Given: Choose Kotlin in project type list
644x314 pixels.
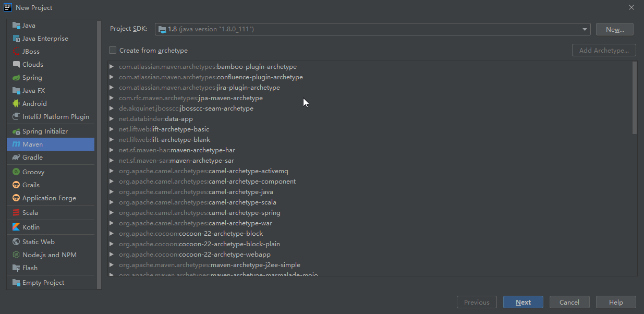Looking at the screenshot, I should pyautogui.click(x=51, y=227).
